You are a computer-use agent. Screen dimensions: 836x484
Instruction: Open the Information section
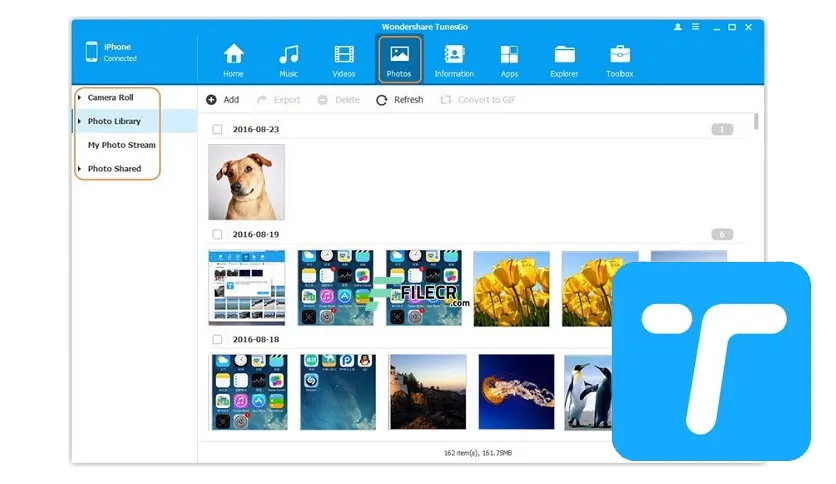point(454,60)
